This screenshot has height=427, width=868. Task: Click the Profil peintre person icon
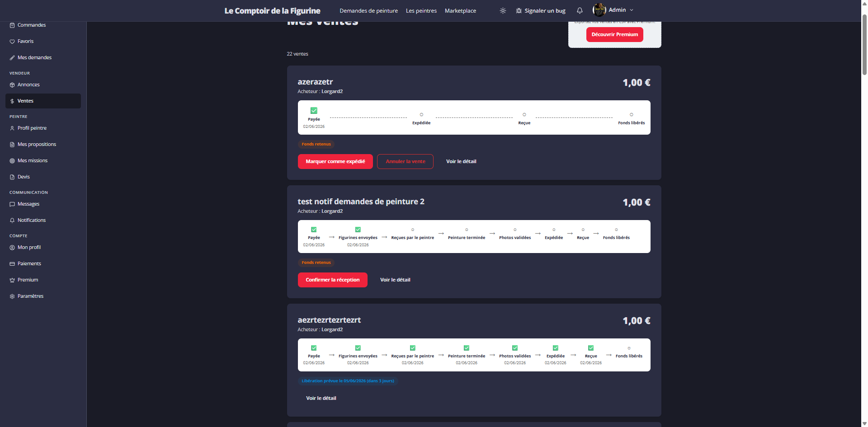click(x=12, y=128)
